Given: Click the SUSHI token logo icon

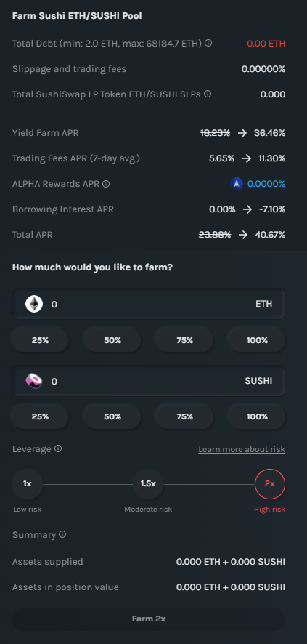Looking at the screenshot, I should pyautogui.click(x=34, y=381).
